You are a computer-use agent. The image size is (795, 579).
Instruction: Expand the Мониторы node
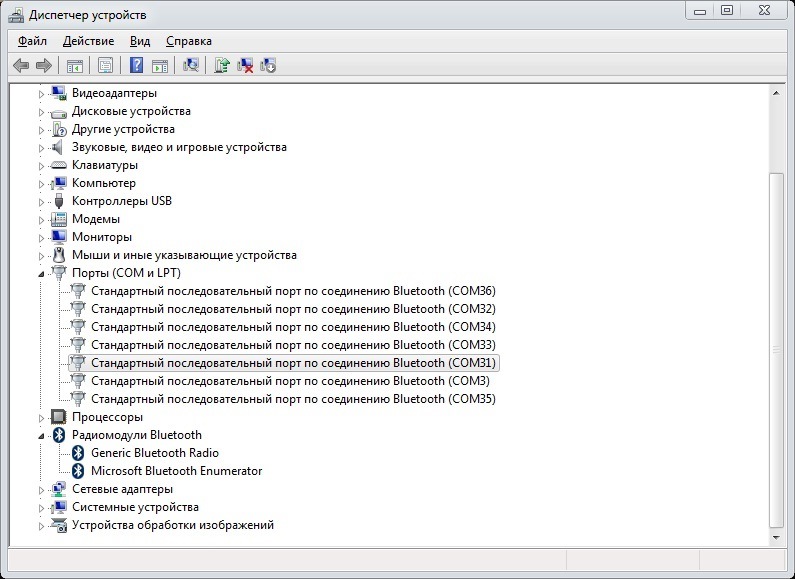[x=42, y=238]
